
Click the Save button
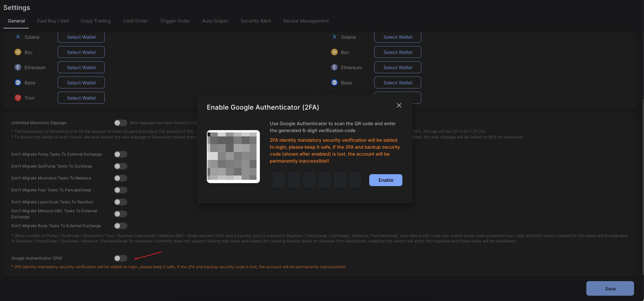(x=610, y=288)
